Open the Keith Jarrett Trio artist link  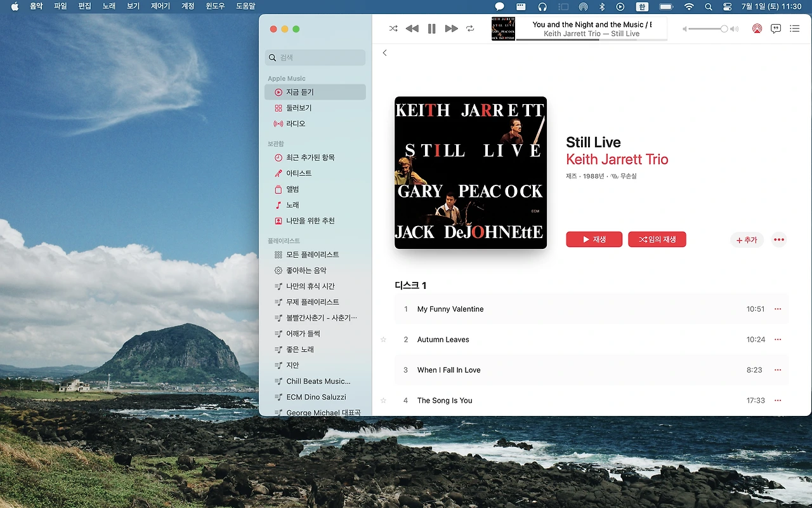point(617,159)
